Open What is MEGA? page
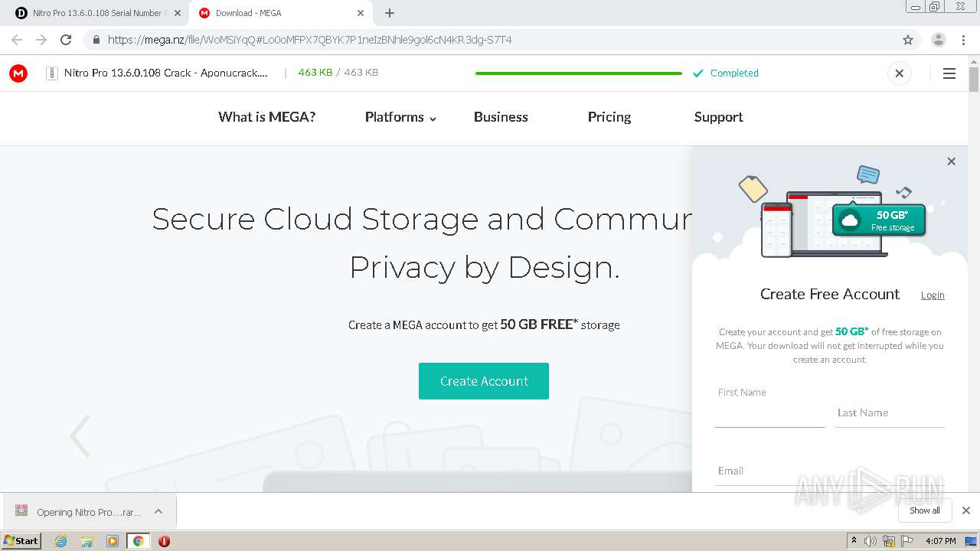This screenshot has height=551, width=980. pyautogui.click(x=266, y=117)
